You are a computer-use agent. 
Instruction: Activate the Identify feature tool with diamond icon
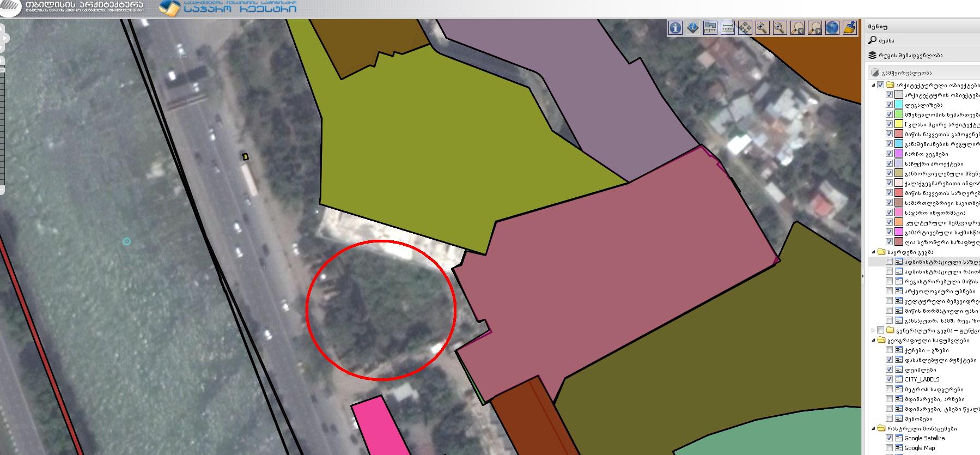[692, 28]
